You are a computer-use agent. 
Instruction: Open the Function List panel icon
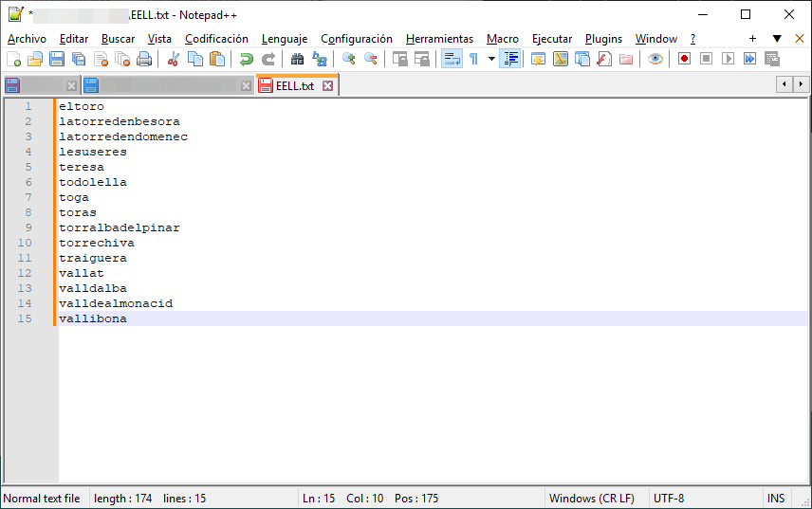[x=604, y=59]
